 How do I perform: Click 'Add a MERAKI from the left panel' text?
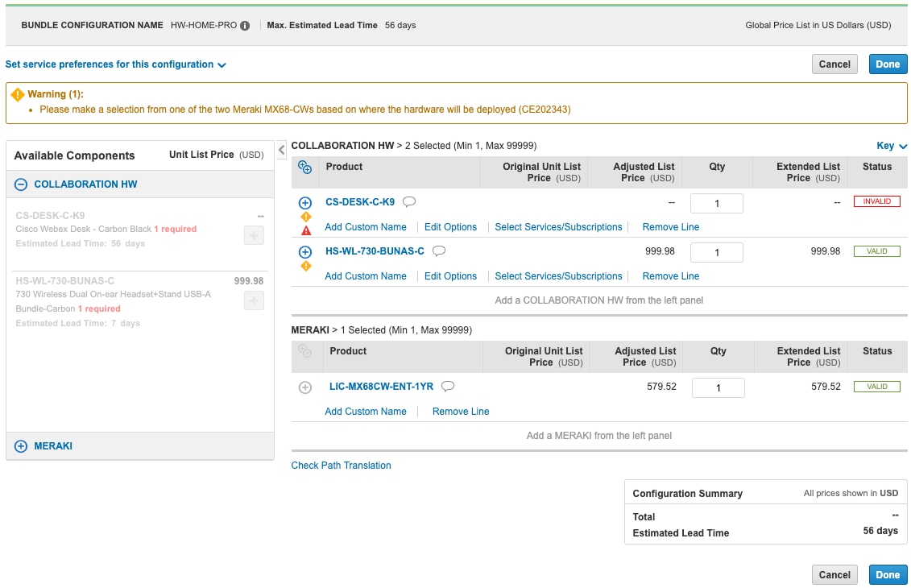(599, 436)
